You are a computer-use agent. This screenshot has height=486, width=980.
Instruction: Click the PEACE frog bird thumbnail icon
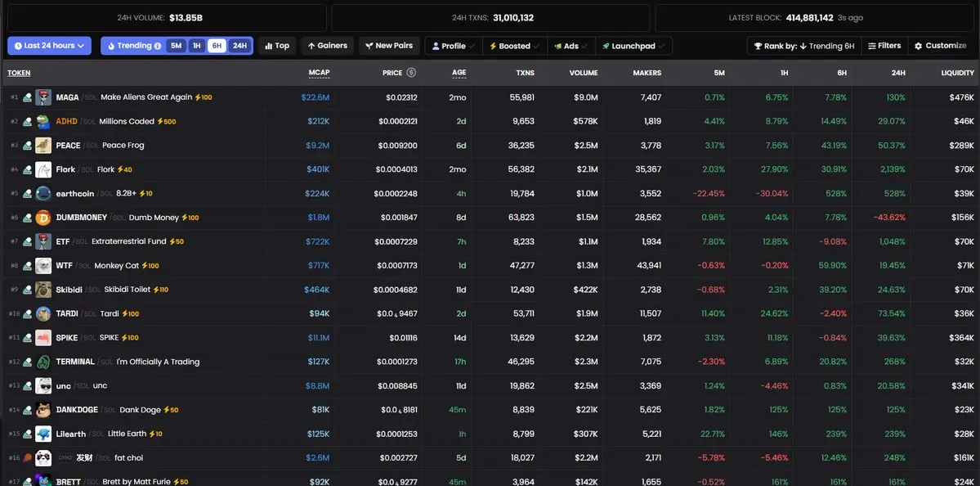pos(43,146)
